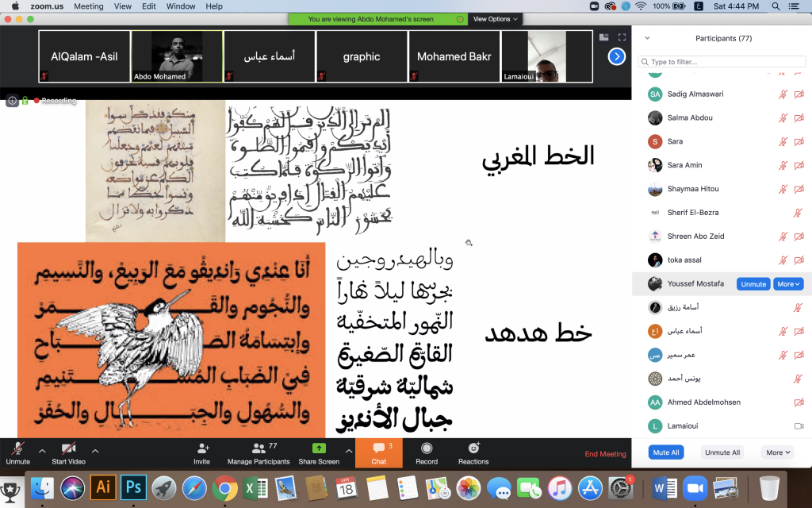
Task: Open Microsoft Word from the Dock
Action: pyautogui.click(x=665, y=488)
